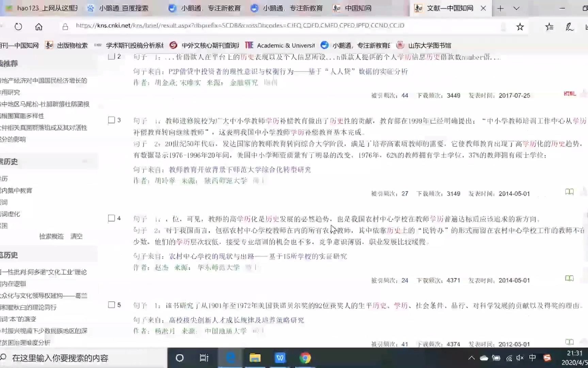Switch to 小鹅通_百度搜索 tab
Viewport: 588px width, 368px height.
[118, 8]
